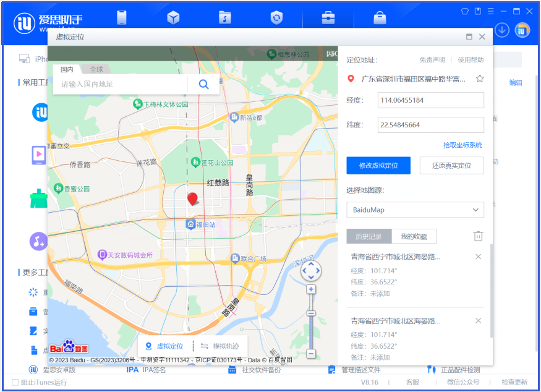The width and height of the screenshot is (541, 392).
Task: Click 检查更新 in the status bar
Action: pyautogui.click(x=514, y=382)
